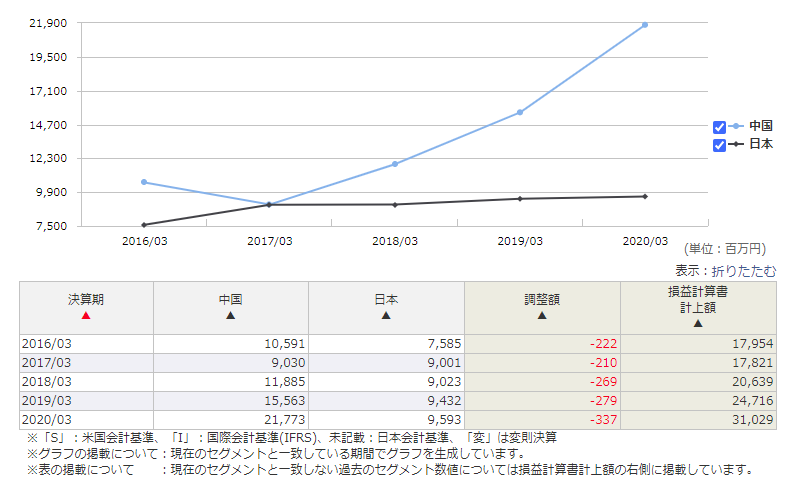Click 日本 data point for 2020/03
The width and height of the screenshot is (800, 499).
[645, 196]
